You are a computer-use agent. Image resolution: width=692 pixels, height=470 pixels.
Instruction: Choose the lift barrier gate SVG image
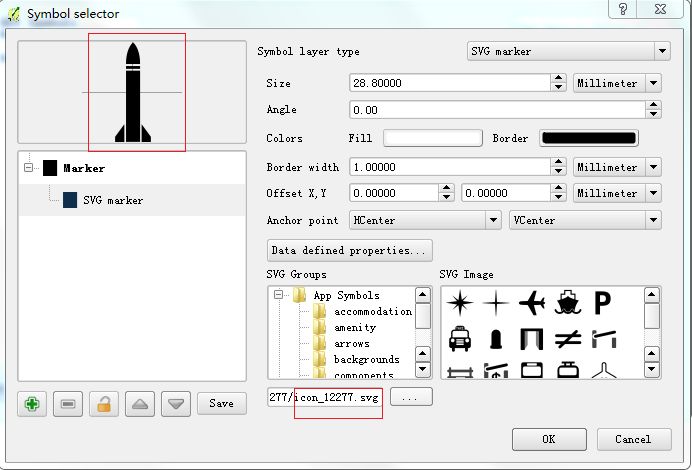coord(604,339)
